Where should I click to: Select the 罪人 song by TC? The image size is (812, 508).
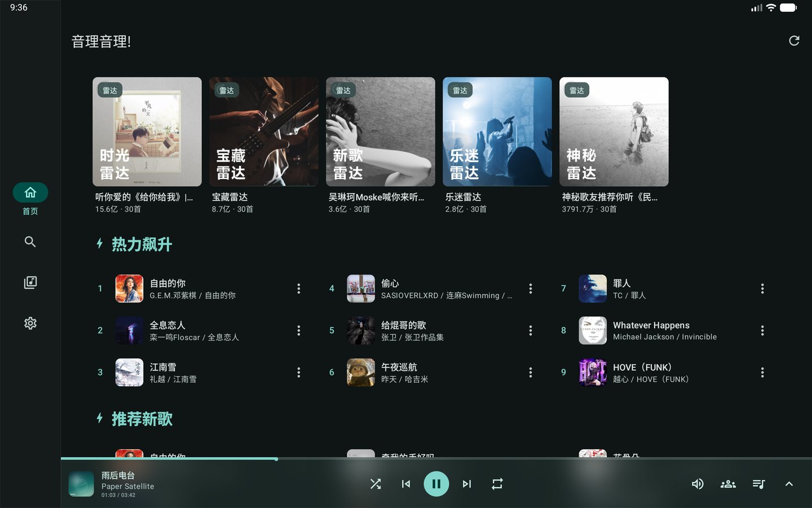point(667,288)
